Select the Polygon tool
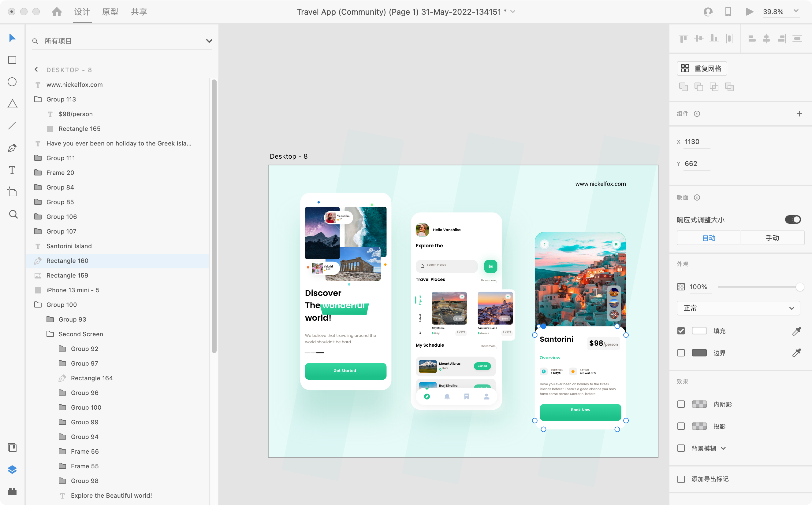Screen dimensions: 812x505 click(x=12, y=104)
